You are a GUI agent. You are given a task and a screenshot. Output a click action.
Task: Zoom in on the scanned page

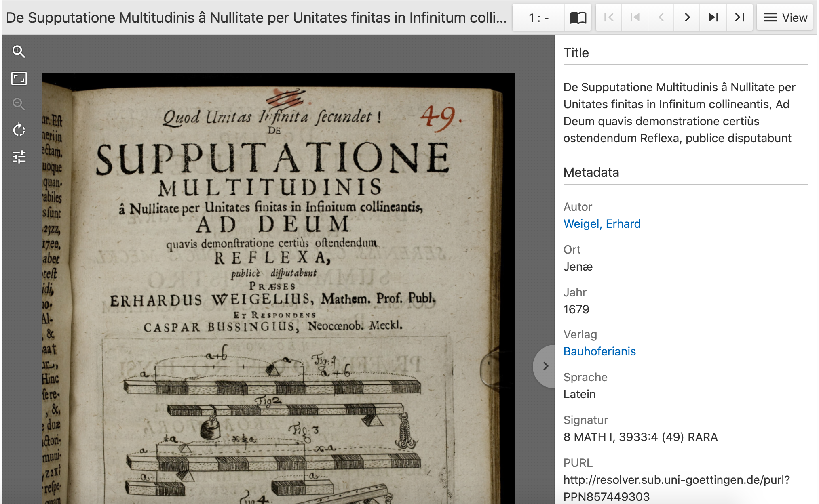(19, 52)
